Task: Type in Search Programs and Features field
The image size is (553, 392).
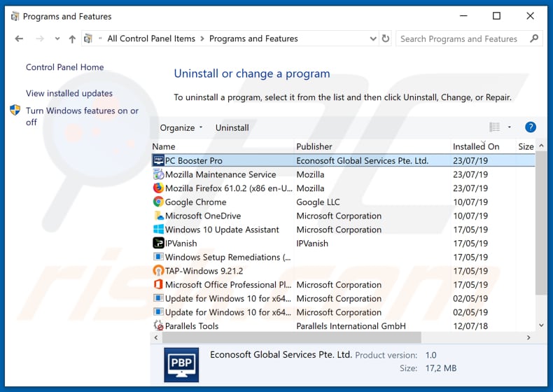Action: click(x=458, y=39)
